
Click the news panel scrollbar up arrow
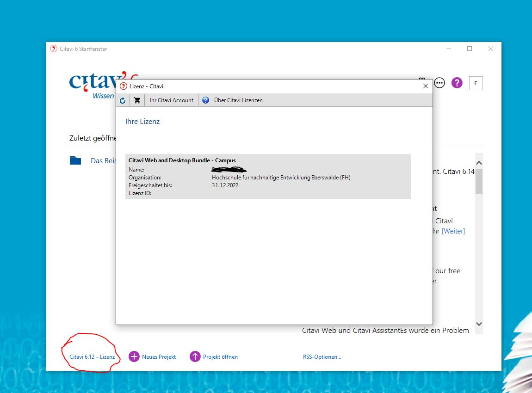(x=479, y=163)
